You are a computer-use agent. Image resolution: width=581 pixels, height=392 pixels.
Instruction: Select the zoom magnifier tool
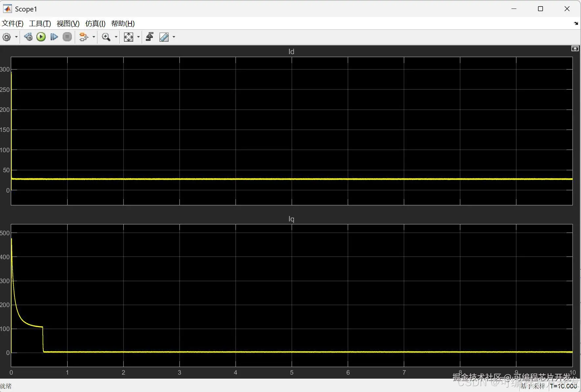106,37
